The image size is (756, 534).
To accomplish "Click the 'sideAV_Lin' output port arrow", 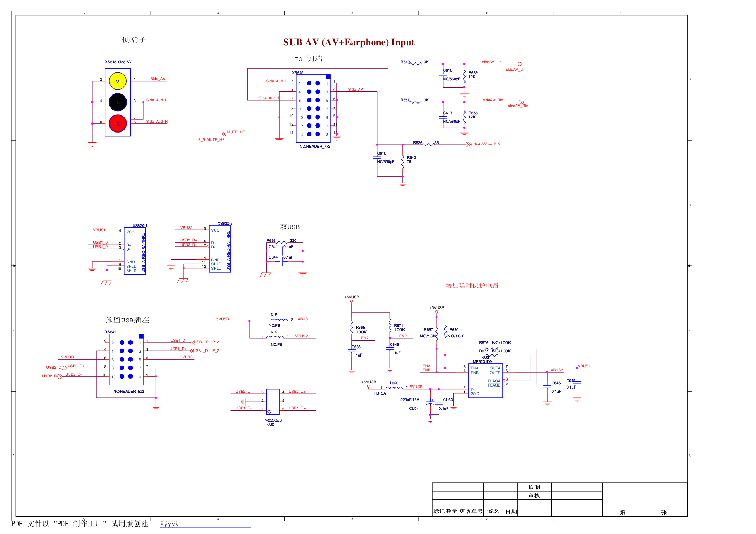I will click(519, 64).
